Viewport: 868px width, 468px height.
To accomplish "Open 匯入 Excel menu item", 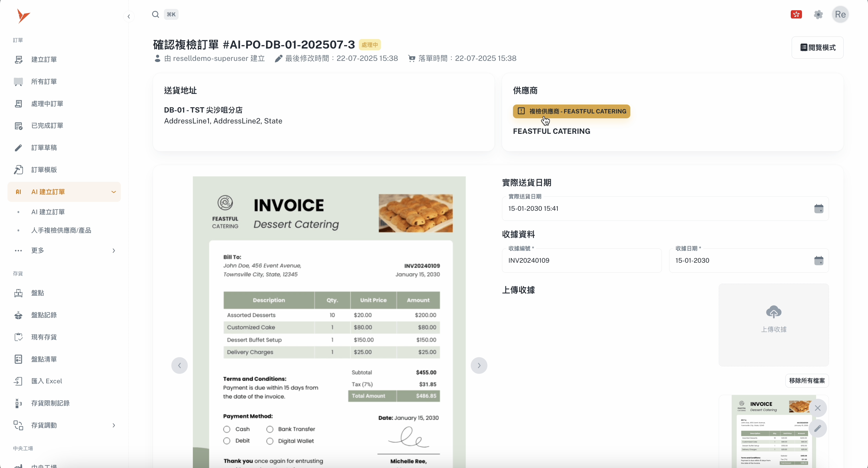I will [64, 381].
